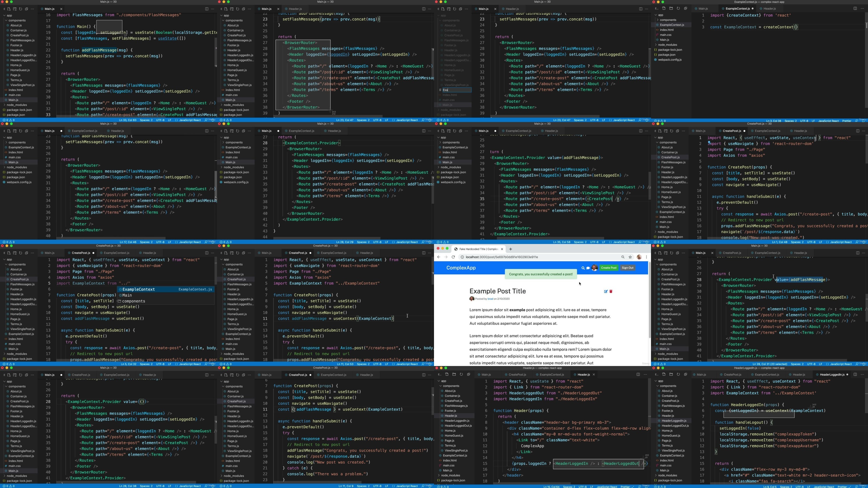The height and width of the screenshot is (488, 868).
Task: Click the red delete post trash icon
Action: [611, 291]
